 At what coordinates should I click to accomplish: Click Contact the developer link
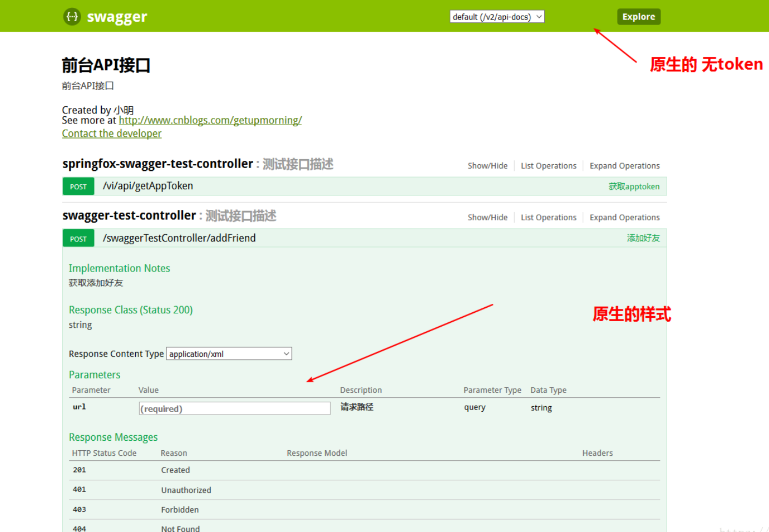(x=112, y=134)
